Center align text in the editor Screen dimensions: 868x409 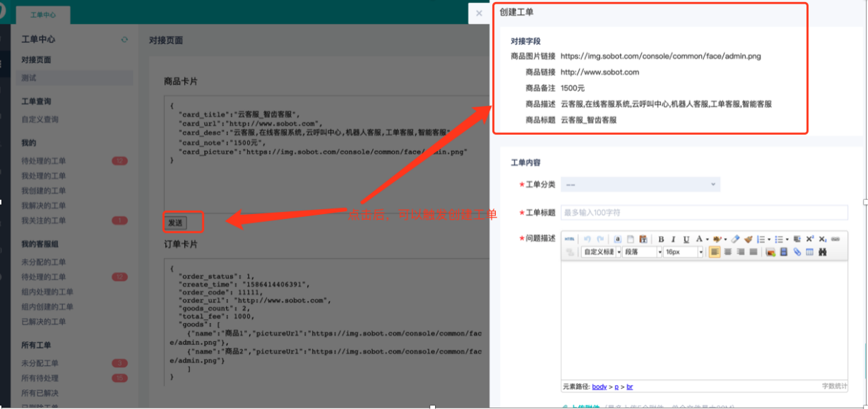(x=727, y=251)
